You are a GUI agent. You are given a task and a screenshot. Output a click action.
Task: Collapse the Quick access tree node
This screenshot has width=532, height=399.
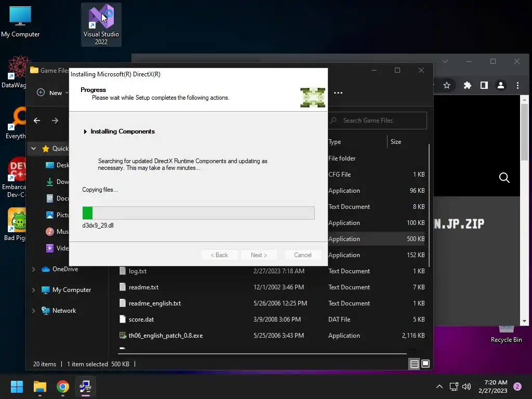click(x=33, y=148)
